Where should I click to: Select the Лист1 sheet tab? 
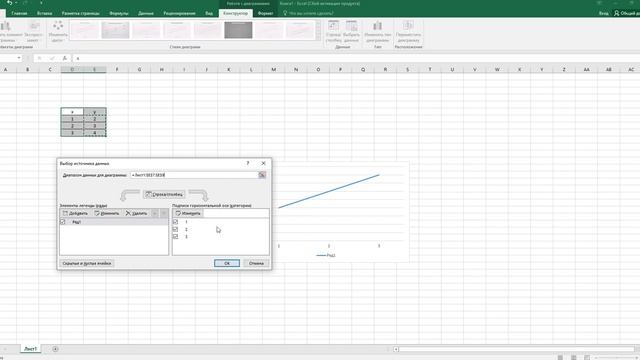(x=31, y=349)
